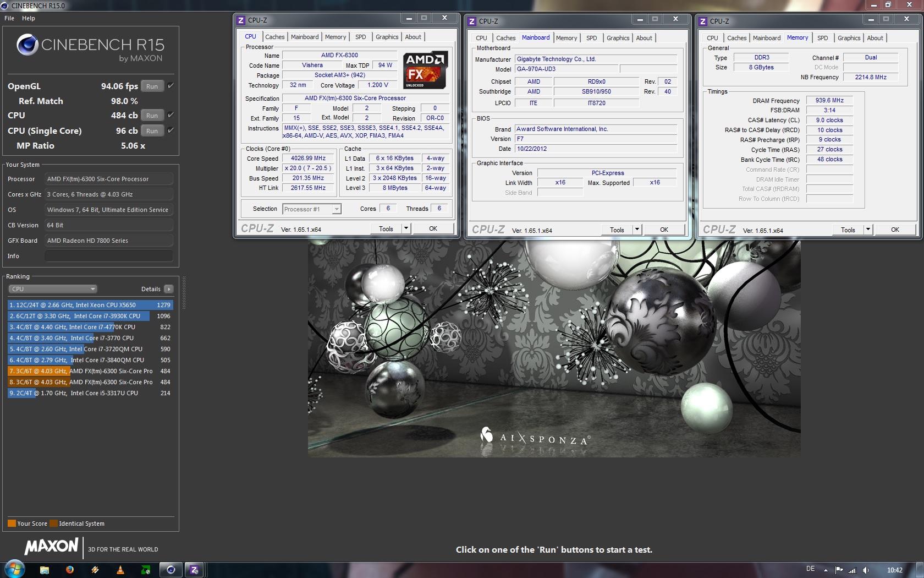The width and height of the screenshot is (924, 578).
Task: Open the Ranking CPU dropdown
Action: (53, 289)
